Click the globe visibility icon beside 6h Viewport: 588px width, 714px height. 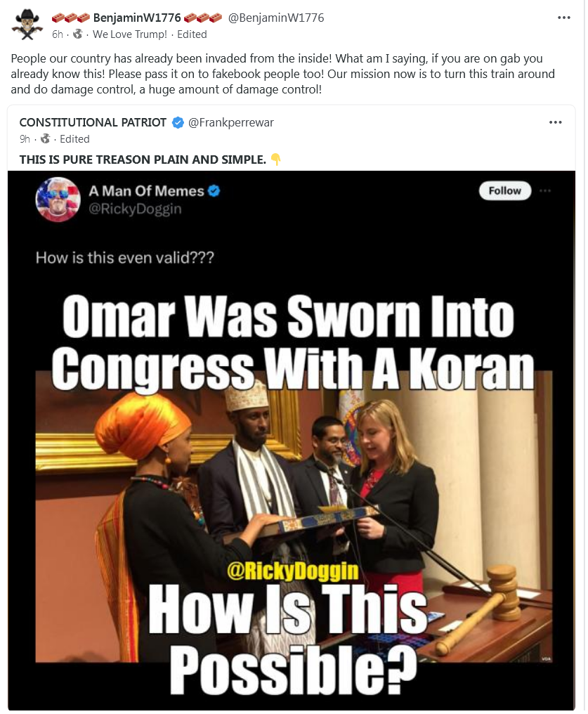(78, 34)
